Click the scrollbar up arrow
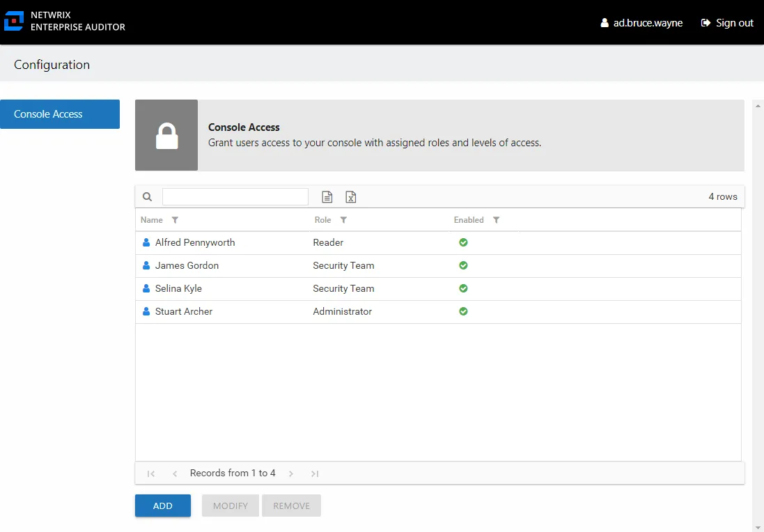Image resolution: width=764 pixels, height=532 pixels. tap(758, 105)
